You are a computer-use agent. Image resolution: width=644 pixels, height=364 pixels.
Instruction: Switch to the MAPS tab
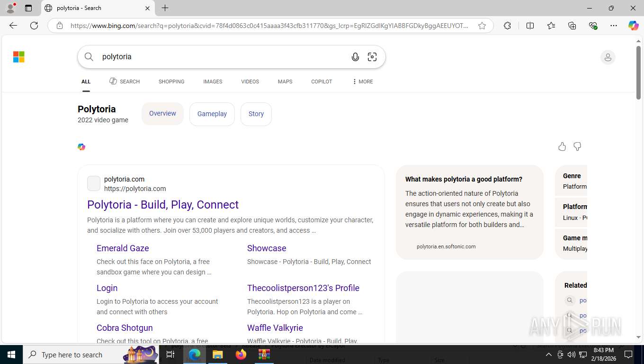[x=285, y=82]
